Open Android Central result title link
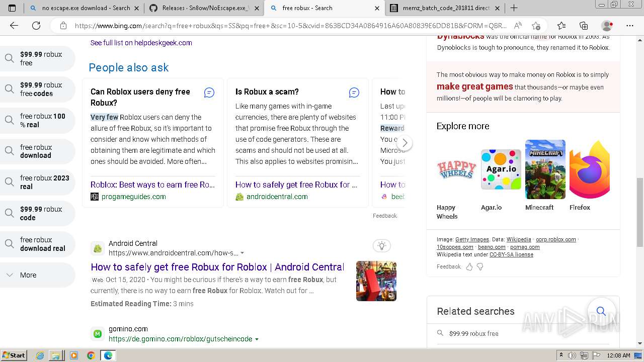This screenshot has height=362, width=644. pos(217,267)
